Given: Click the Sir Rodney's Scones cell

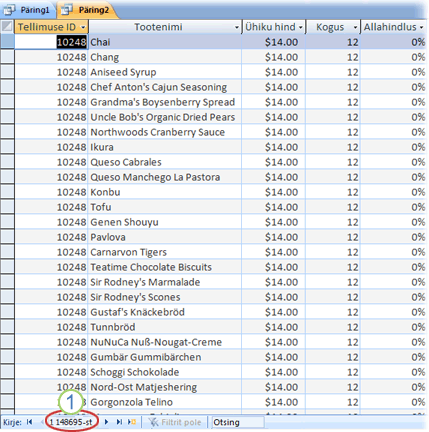Looking at the screenshot, I should (x=165, y=297).
